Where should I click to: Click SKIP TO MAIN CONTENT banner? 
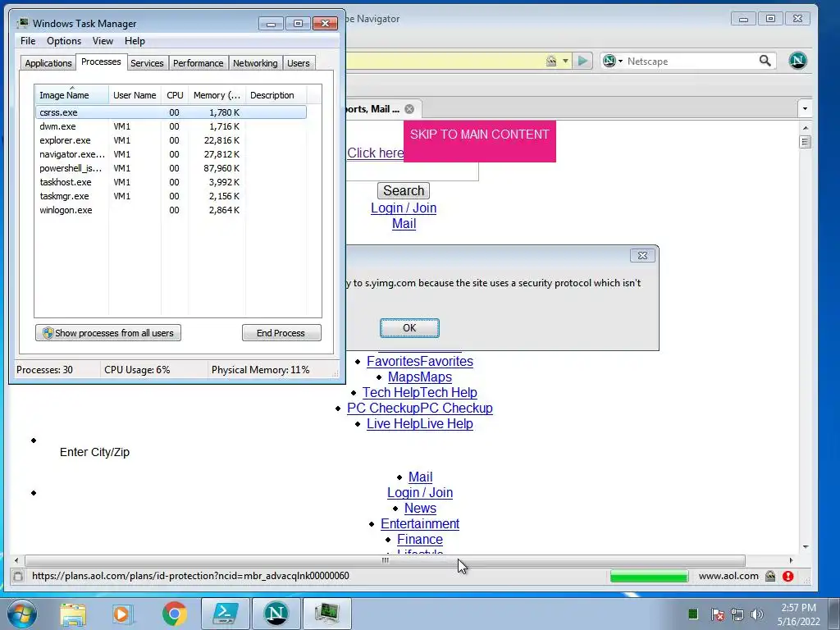click(x=479, y=141)
